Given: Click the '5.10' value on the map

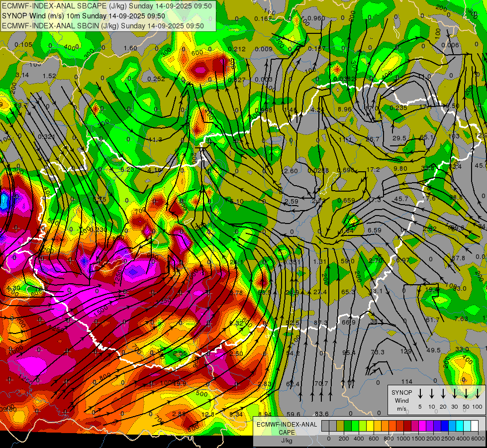Looking at the screenshot, I should [x=237, y=201].
